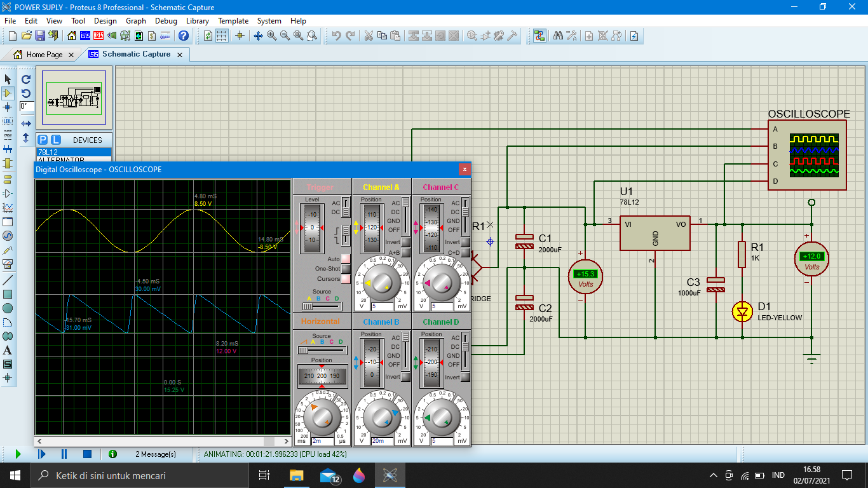Open the Template menu
The height and width of the screenshot is (488, 868).
click(x=233, y=21)
